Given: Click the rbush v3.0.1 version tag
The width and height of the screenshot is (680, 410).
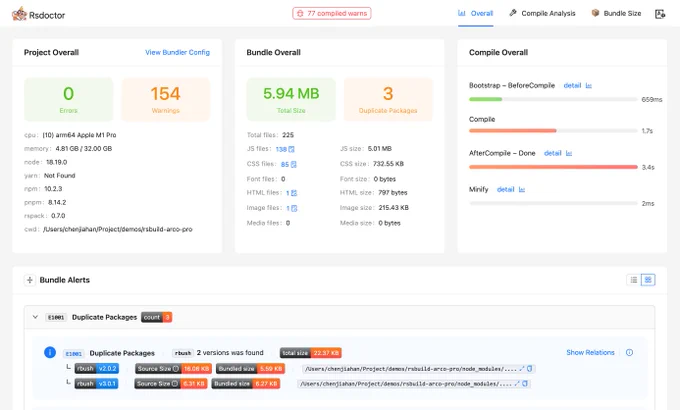Looking at the screenshot, I should 96,384.
